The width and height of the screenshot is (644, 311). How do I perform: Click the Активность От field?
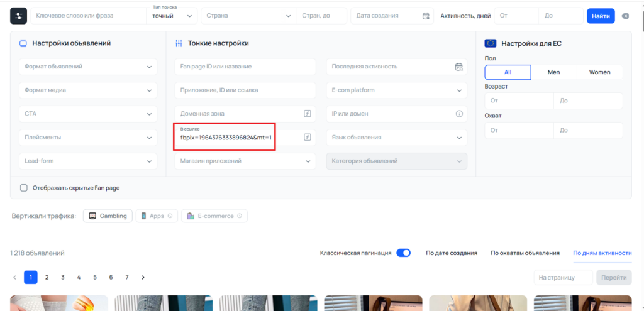point(516,16)
